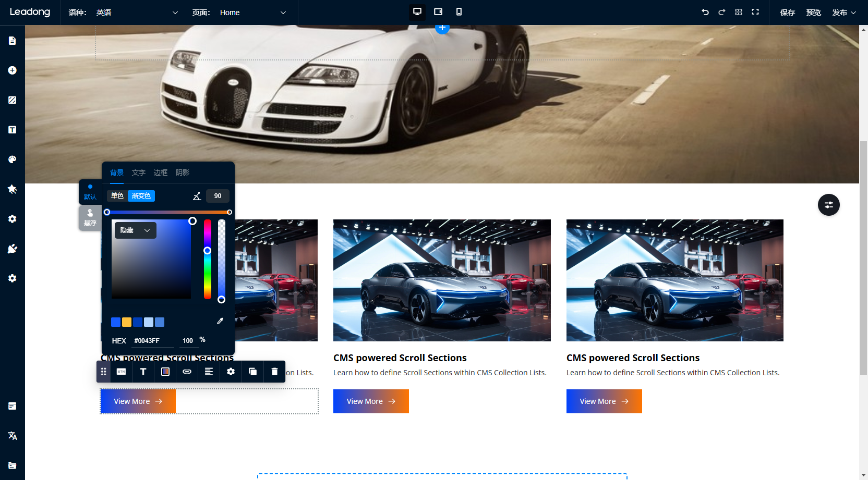Select the yellow color swatch
Viewport: 868px width, 480px height.
tap(127, 322)
